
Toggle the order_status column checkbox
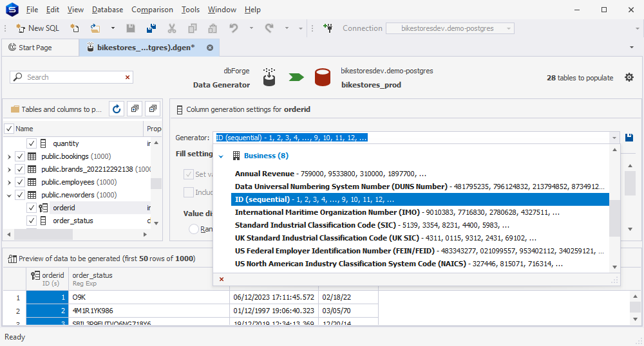pyautogui.click(x=31, y=221)
